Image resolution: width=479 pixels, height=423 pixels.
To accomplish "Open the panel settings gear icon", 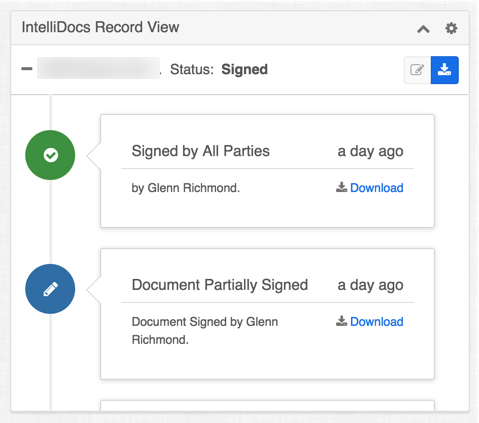I will coord(451,28).
